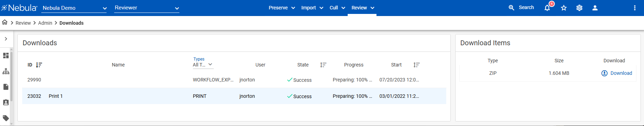
Task: Download the ZIP item
Action: coord(617,73)
